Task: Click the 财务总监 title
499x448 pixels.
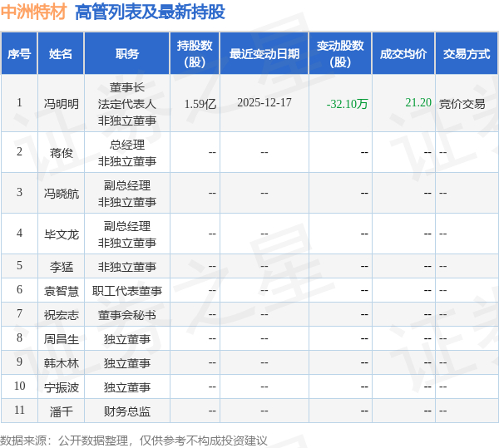Action: pyautogui.click(x=127, y=411)
